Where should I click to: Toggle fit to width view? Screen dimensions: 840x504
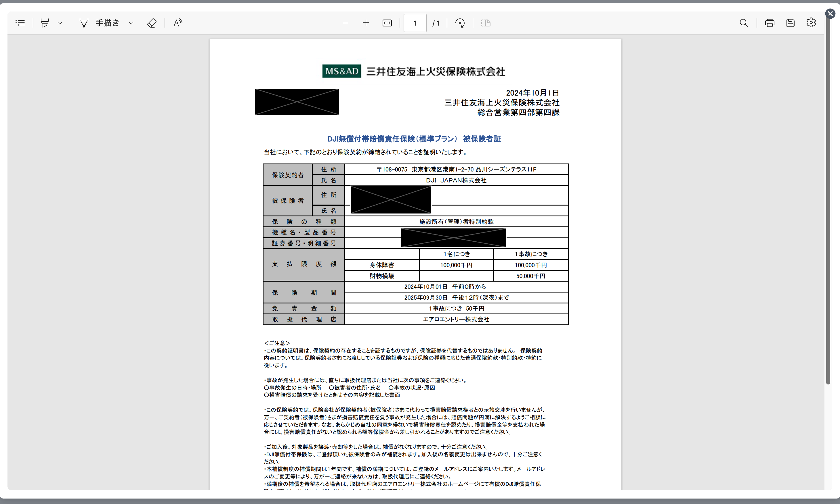387,23
